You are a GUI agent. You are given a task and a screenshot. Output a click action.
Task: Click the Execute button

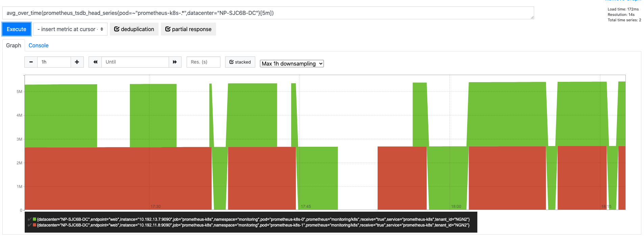pos(17,29)
